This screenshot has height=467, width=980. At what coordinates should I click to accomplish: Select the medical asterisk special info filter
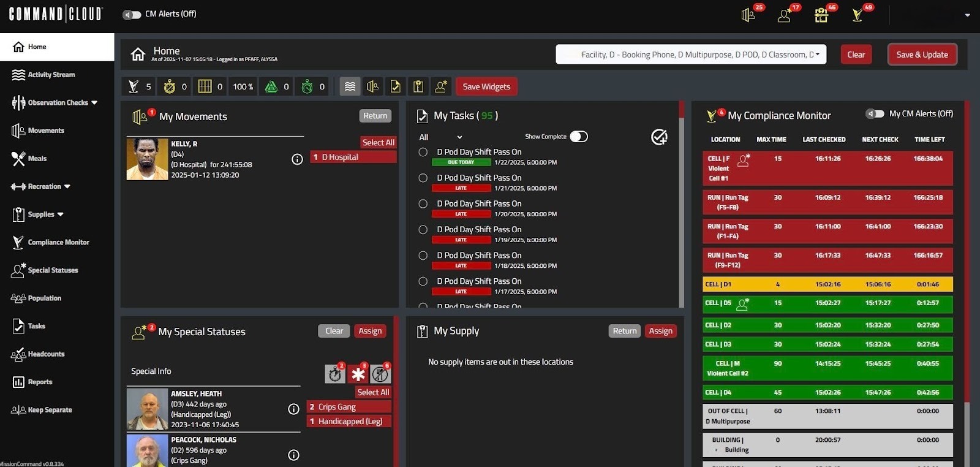[x=358, y=374]
